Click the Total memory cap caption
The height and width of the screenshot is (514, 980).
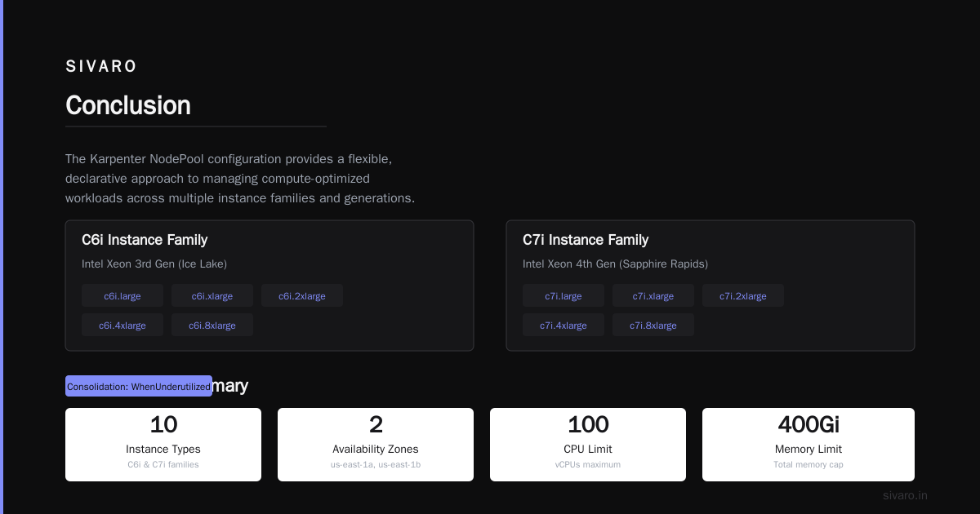(808, 465)
